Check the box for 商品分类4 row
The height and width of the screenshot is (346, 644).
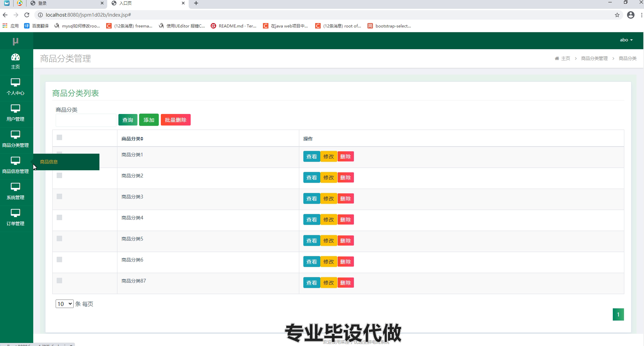tap(59, 217)
